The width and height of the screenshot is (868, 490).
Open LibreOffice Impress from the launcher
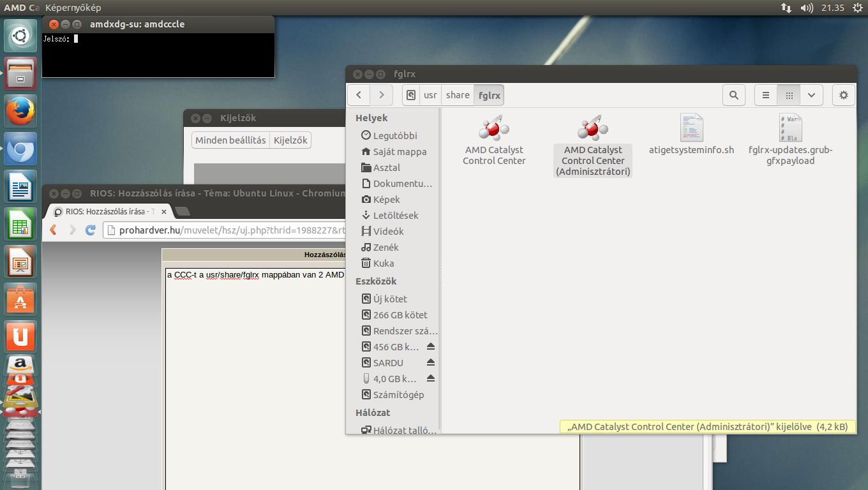[20, 262]
